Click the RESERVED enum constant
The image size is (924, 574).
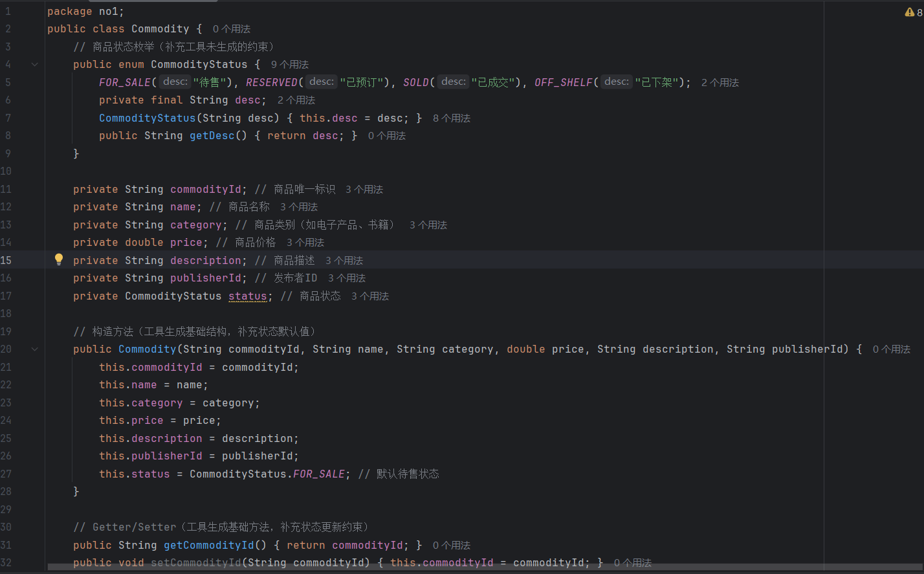272,83
